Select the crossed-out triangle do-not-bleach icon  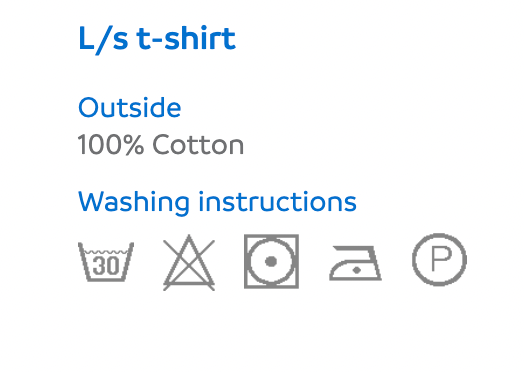[x=189, y=263]
